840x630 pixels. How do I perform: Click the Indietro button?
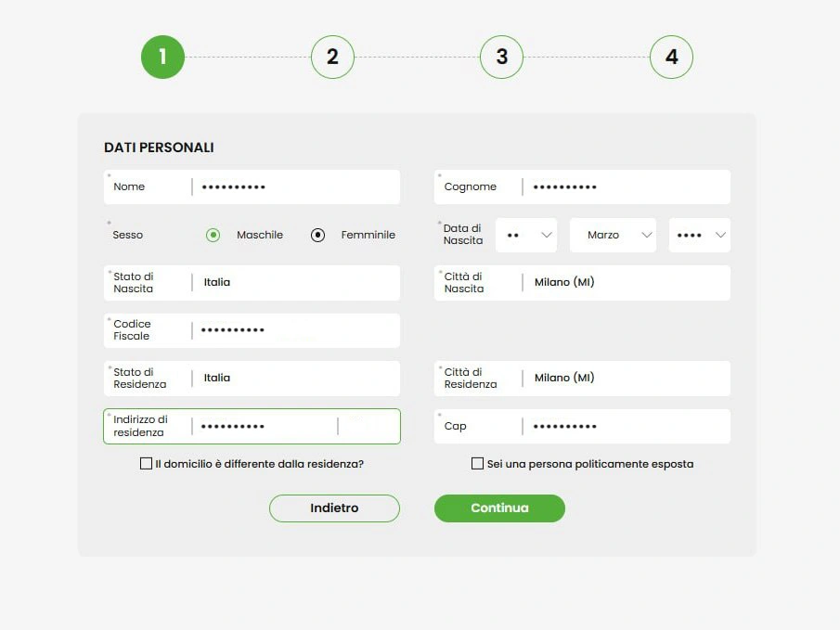click(334, 508)
